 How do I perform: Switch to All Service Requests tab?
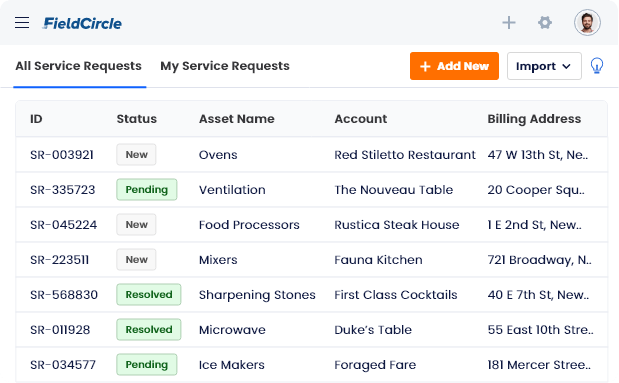click(x=79, y=66)
